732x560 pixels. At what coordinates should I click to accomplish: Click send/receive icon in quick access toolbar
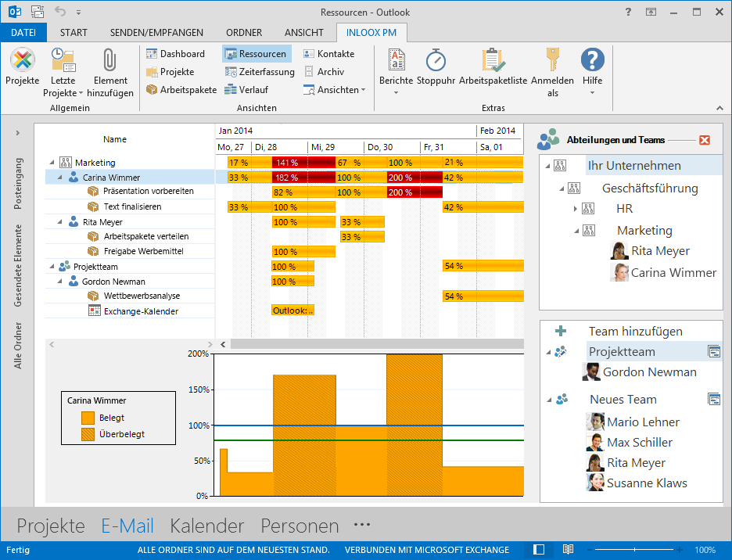pos(38,11)
